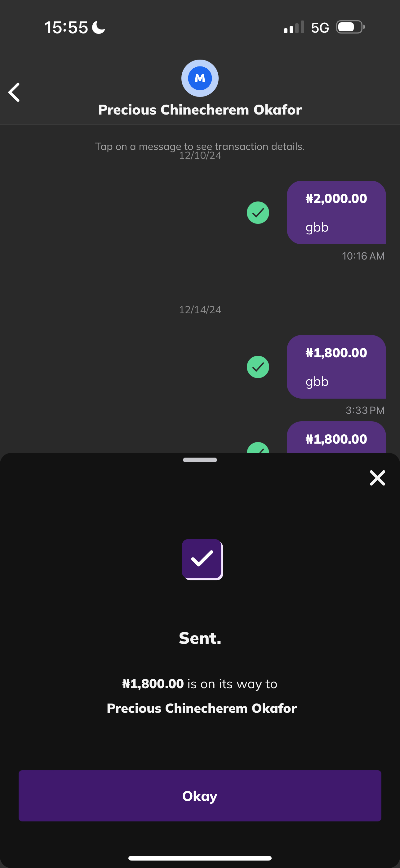Tap the recipient name in the Sent sheet
The width and height of the screenshot is (400, 868).
point(202,708)
